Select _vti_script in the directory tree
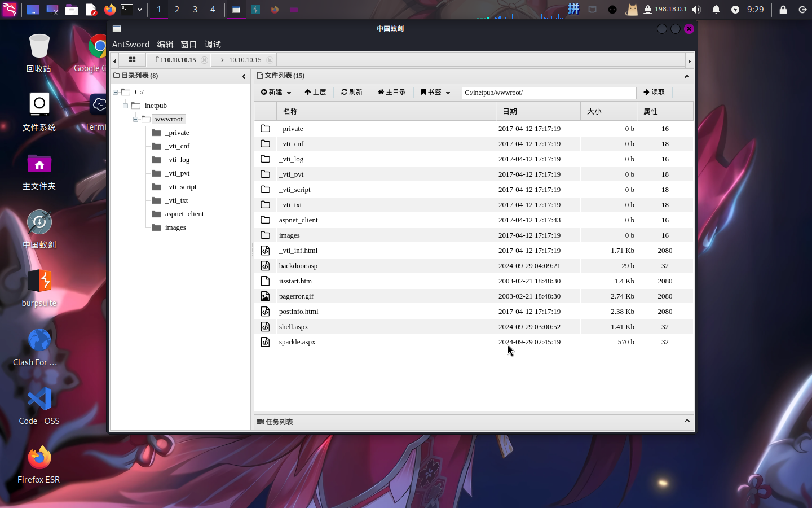This screenshot has width=812, height=508. [x=180, y=187]
